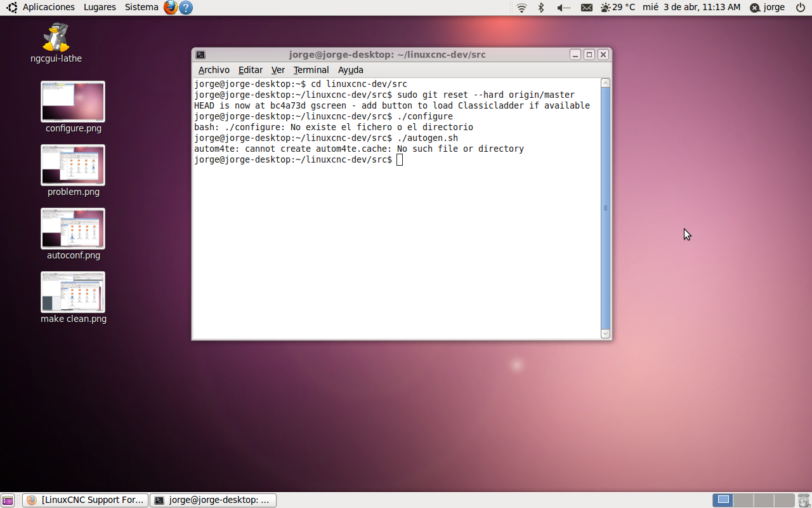Click the 'cd linuxcnc-dev/src' command line
The width and height of the screenshot is (812, 508).
[301, 84]
